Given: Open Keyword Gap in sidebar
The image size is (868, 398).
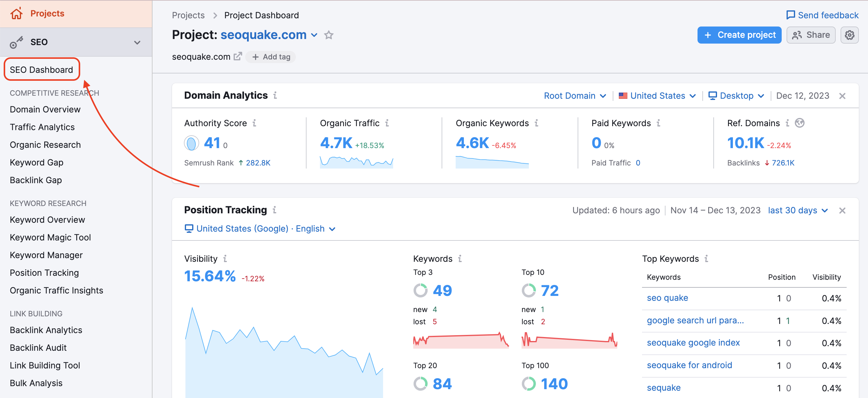Looking at the screenshot, I should 36,162.
